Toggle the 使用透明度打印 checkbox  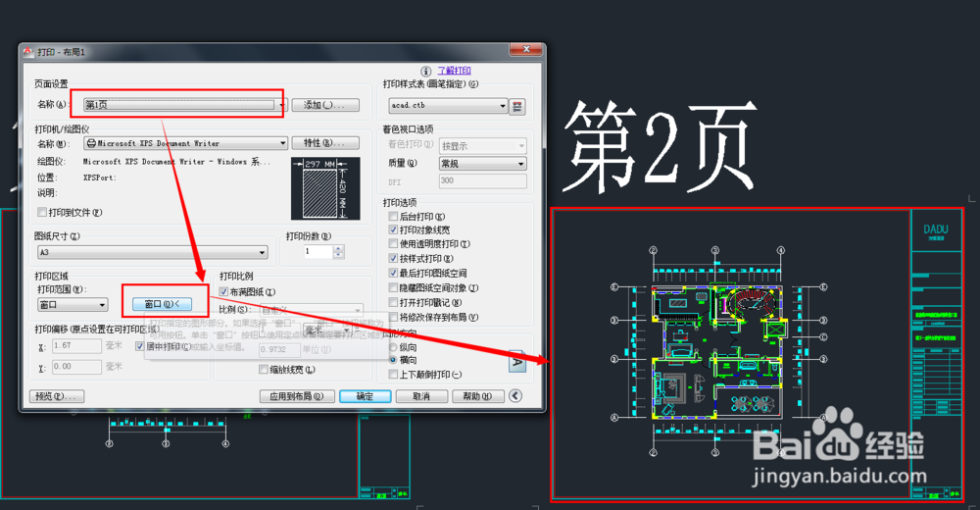pos(393,244)
